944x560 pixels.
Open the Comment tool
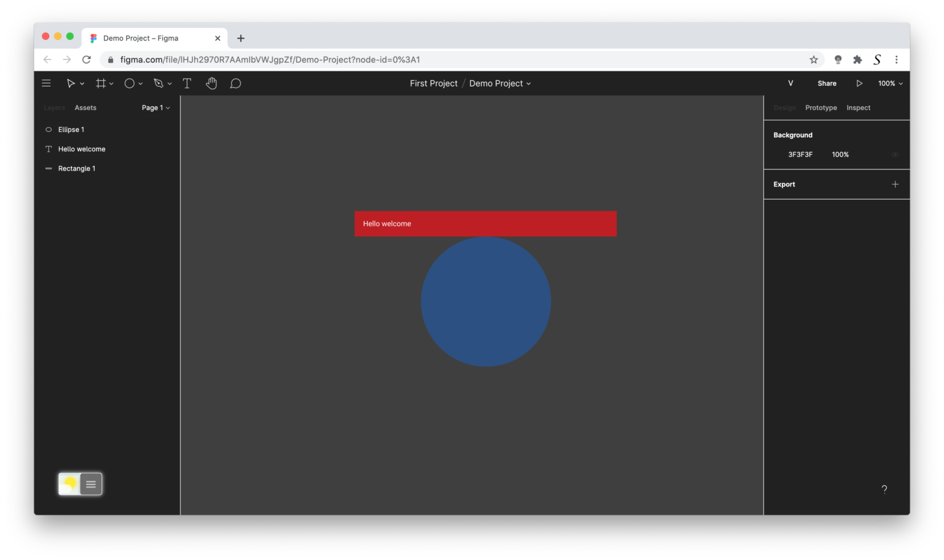pyautogui.click(x=235, y=83)
